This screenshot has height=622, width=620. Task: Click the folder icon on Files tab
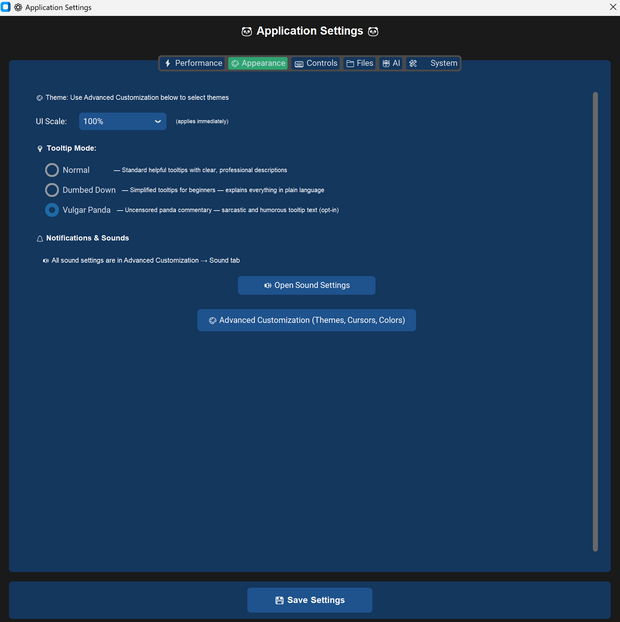point(350,63)
